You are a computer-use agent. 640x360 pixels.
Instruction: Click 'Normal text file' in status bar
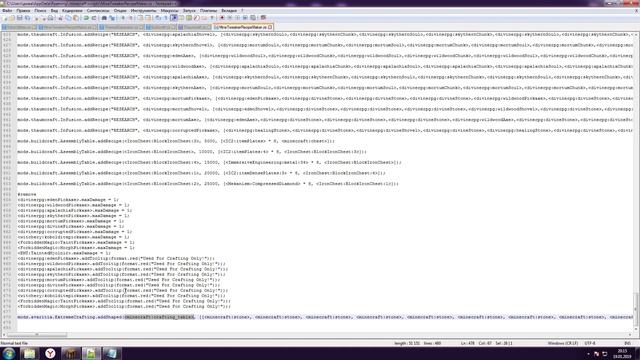point(15,343)
